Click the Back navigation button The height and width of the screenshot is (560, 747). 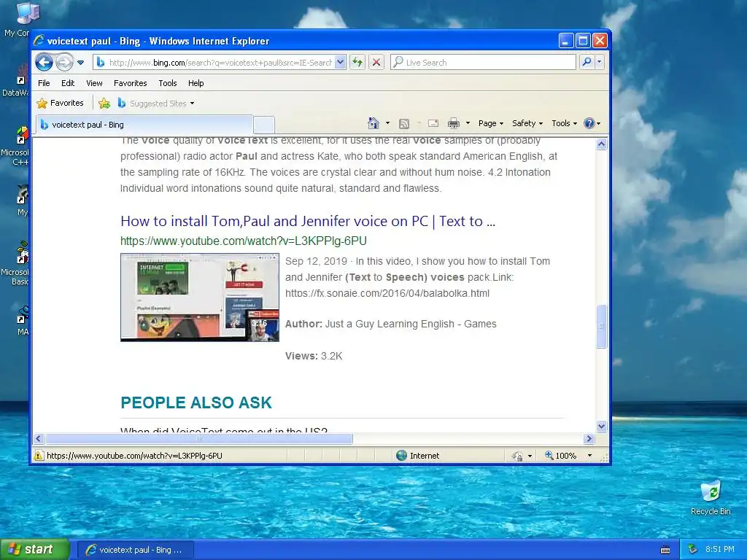pos(44,63)
